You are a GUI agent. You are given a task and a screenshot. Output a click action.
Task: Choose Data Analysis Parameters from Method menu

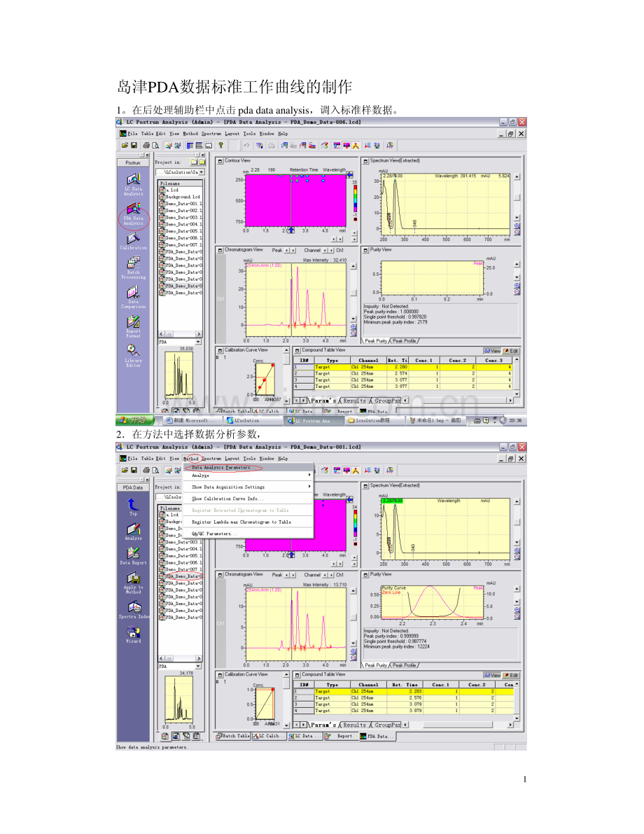(223, 467)
